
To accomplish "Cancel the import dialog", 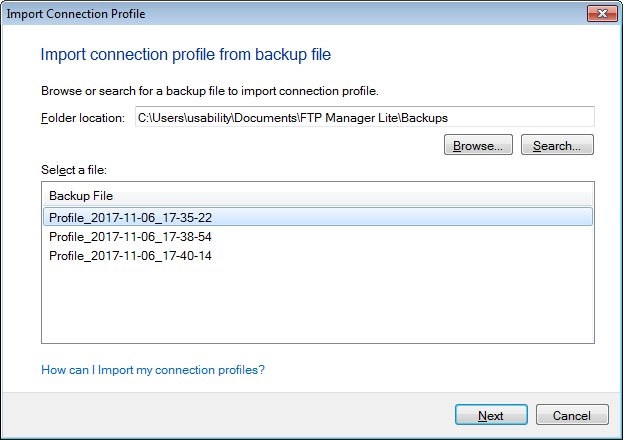I will coord(571,415).
